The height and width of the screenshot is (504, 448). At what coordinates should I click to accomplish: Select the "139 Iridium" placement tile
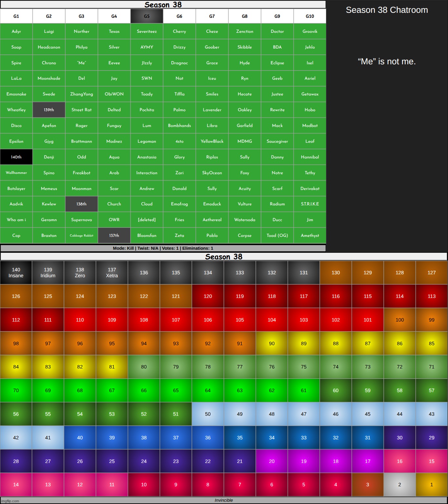click(x=48, y=273)
